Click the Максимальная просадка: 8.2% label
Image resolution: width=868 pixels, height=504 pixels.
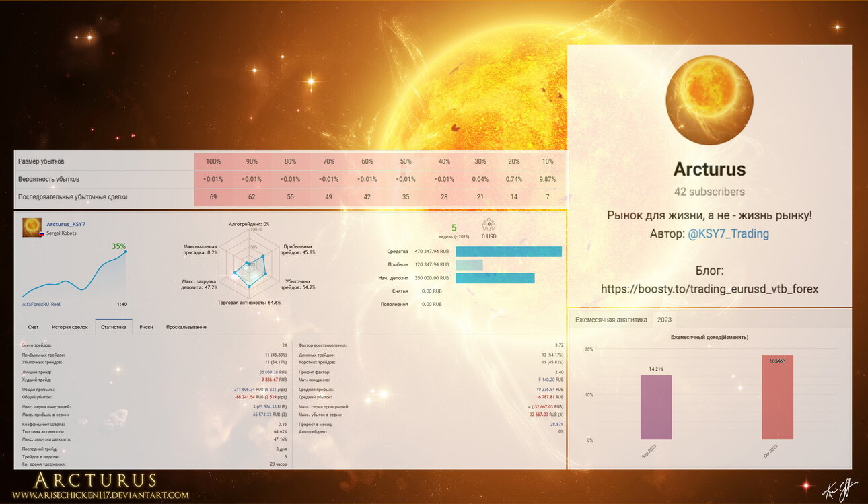[201, 249]
